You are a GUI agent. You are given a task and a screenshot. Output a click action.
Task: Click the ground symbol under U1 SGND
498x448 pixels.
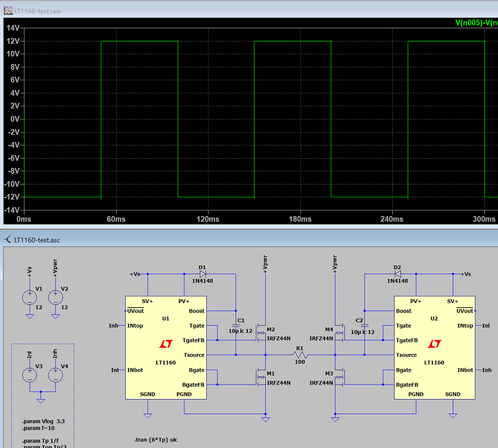point(148,416)
